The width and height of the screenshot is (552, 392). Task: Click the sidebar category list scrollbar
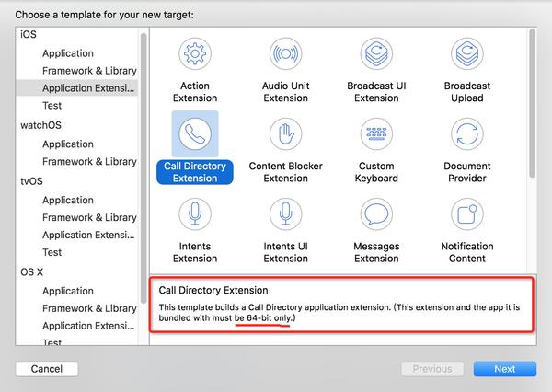(x=144, y=168)
